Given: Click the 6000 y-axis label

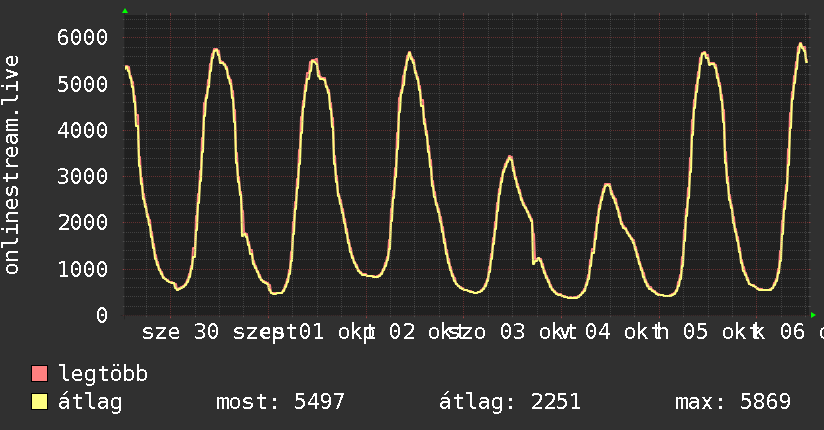Looking at the screenshot, I should point(83,37).
